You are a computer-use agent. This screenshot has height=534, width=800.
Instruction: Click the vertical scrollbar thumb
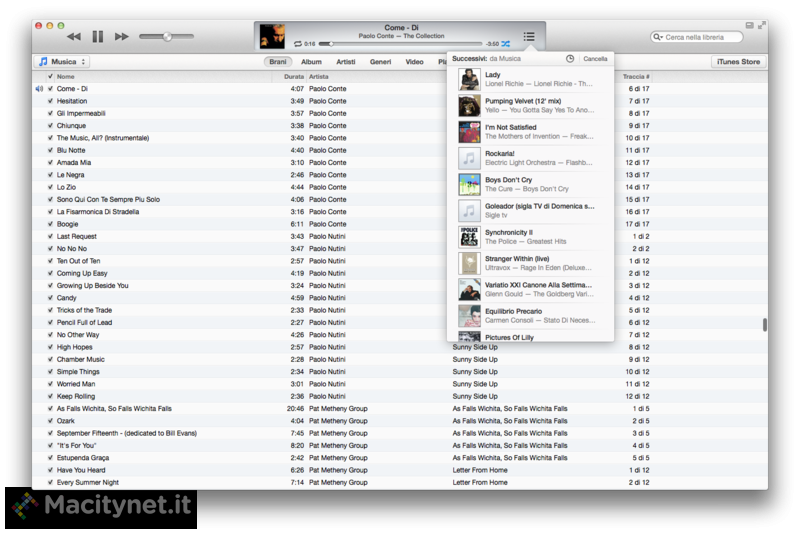click(x=764, y=324)
